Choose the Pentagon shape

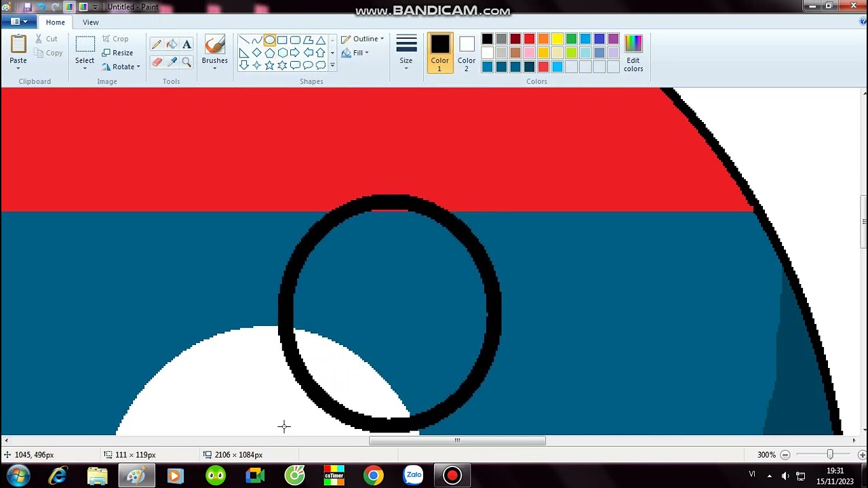269,53
